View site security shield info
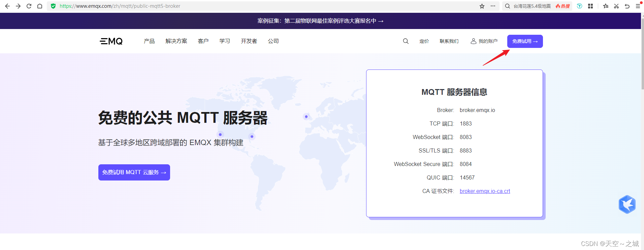 click(53, 6)
